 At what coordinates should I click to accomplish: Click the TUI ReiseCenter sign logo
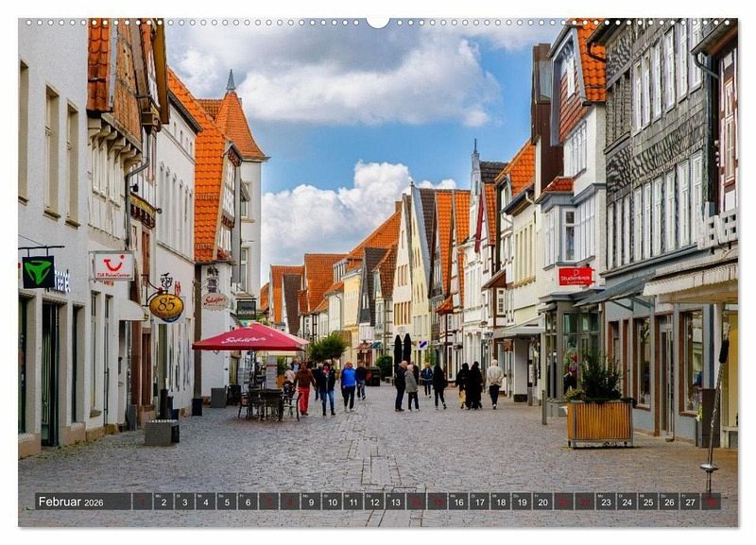point(112,266)
